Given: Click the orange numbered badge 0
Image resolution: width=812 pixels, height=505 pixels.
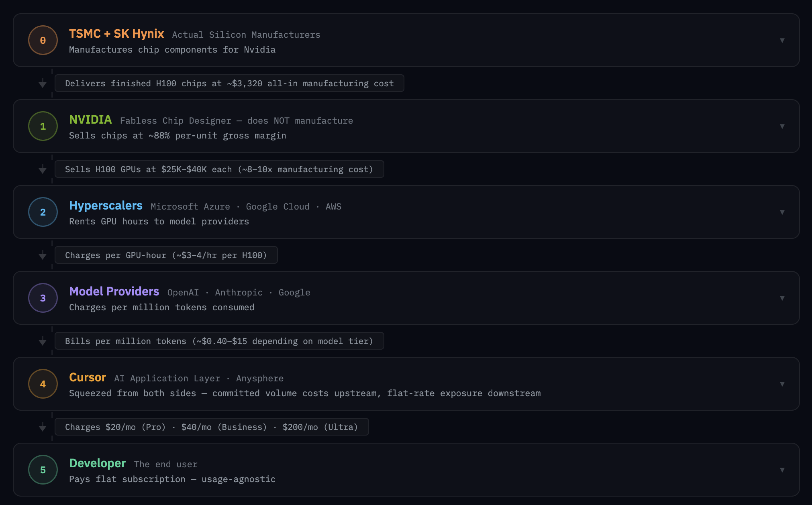Looking at the screenshot, I should tap(43, 40).
